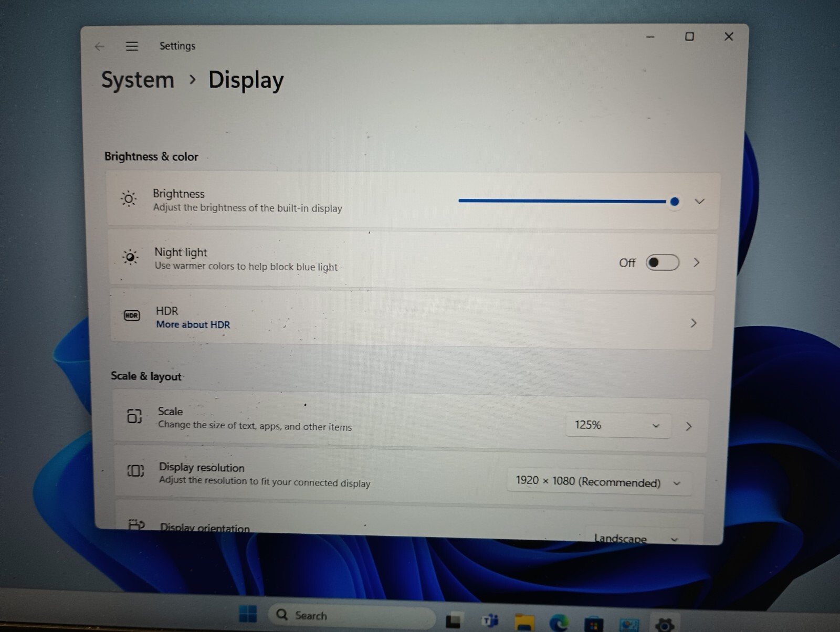
Task: Go to System in the breadcrumb
Action: point(138,80)
